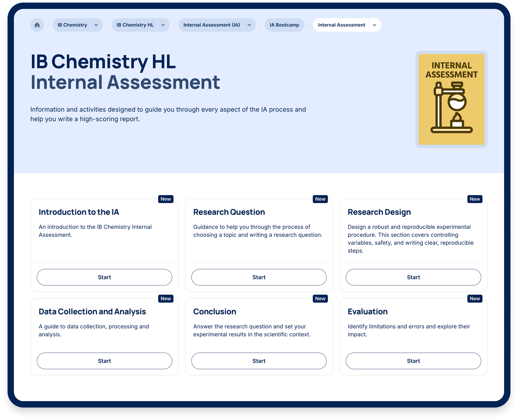This screenshot has width=518, height=420.
Task: Start the Research Question module
Action: tap(259, 277)
